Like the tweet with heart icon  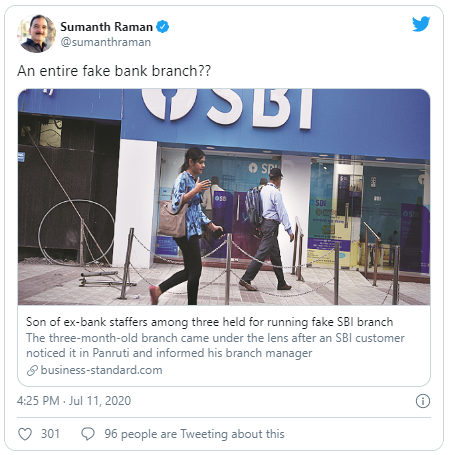click(25, 434)
